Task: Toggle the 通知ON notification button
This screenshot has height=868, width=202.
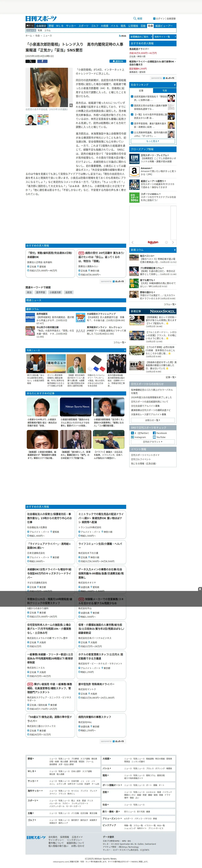Action: point(118,61)
